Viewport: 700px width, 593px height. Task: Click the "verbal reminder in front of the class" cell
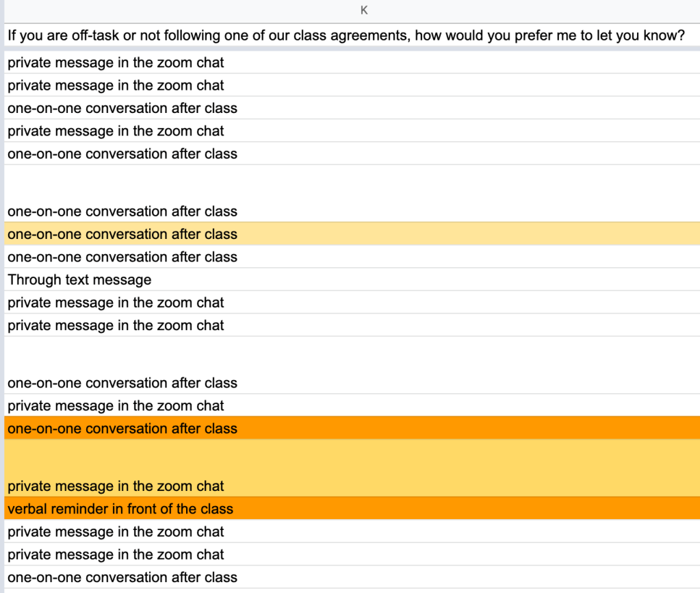(120, 509)
